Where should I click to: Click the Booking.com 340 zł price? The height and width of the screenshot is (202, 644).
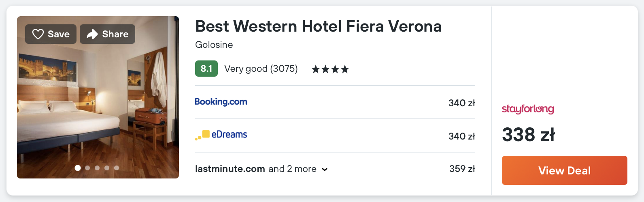click(461, 103)
